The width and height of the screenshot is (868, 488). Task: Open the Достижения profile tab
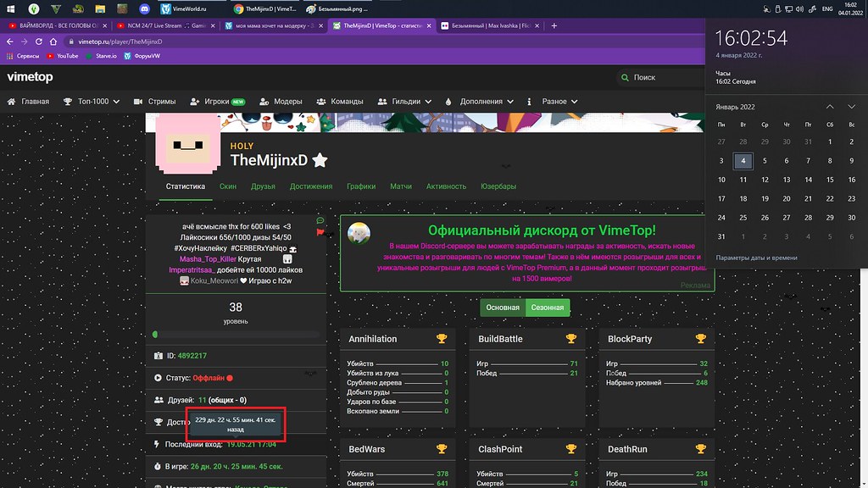[311, 186]
